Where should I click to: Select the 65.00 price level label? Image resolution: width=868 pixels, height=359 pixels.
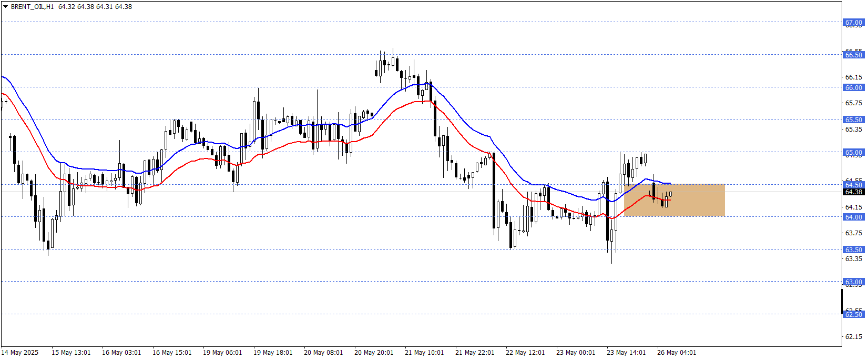coord(853,152)
